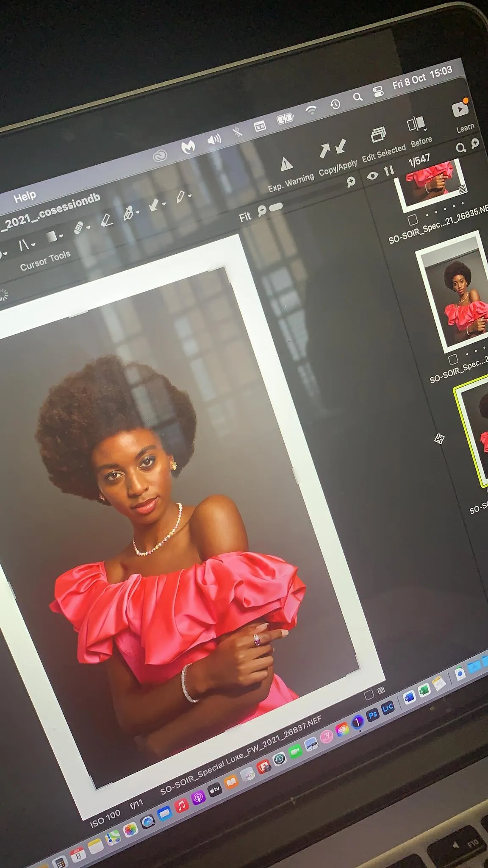This screenshot has height=868, width=488.
Task: Click the browser search magnifier icon
Action: click(x=460, y=147)
